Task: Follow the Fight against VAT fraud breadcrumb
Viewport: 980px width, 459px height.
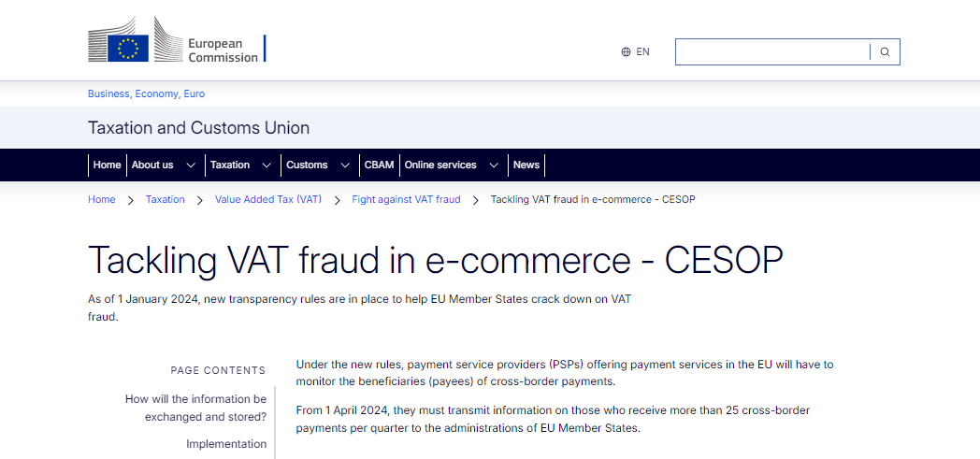Action: (x=406, y=199)
